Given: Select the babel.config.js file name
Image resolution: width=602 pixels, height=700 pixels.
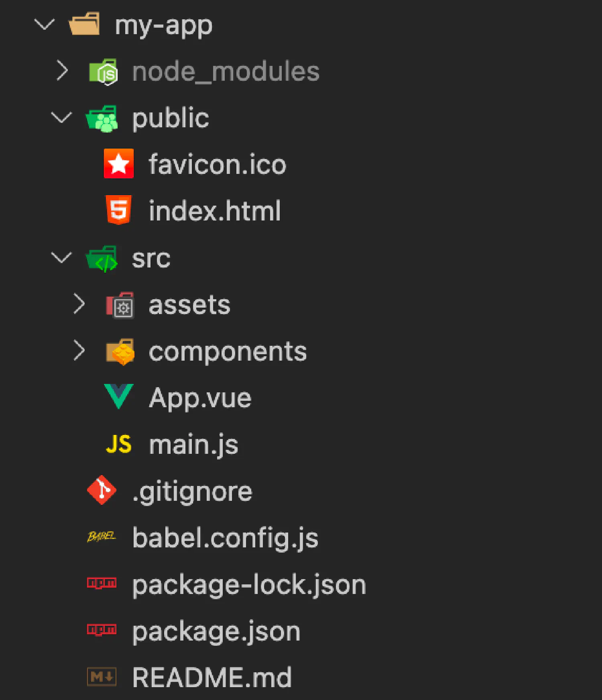Looking at the screenshot, I should coord(225,538).
